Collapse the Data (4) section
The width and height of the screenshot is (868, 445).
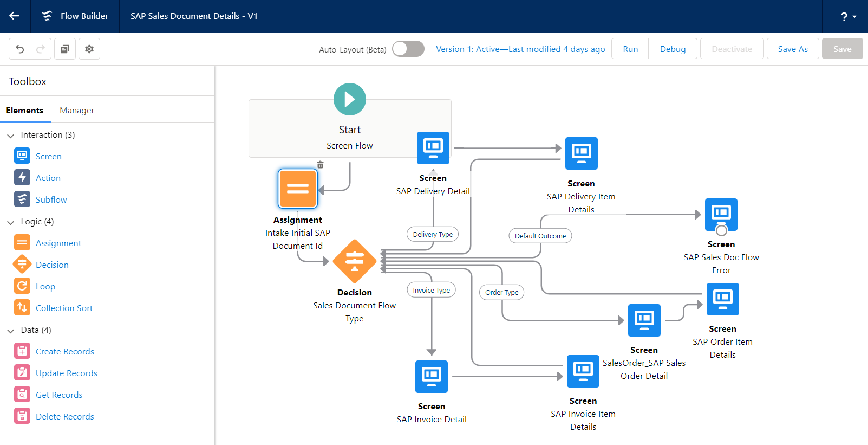click(x=11, y=331)
